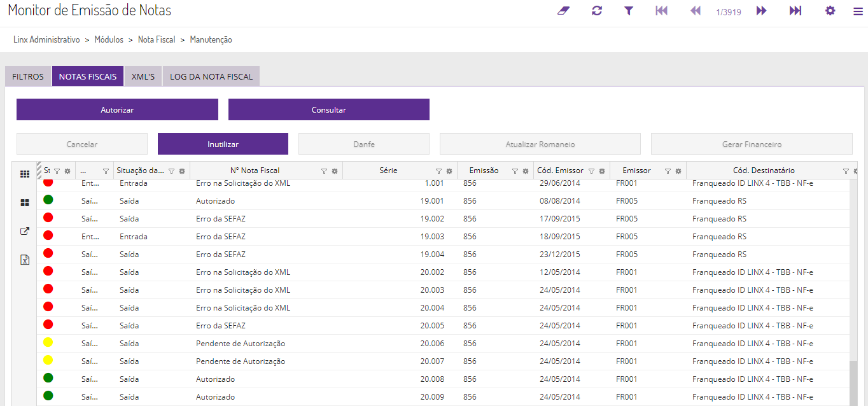The image size is (868, 406).
Task: Click Erro da SEFAZ text in row 20.005
Action: 221,326
